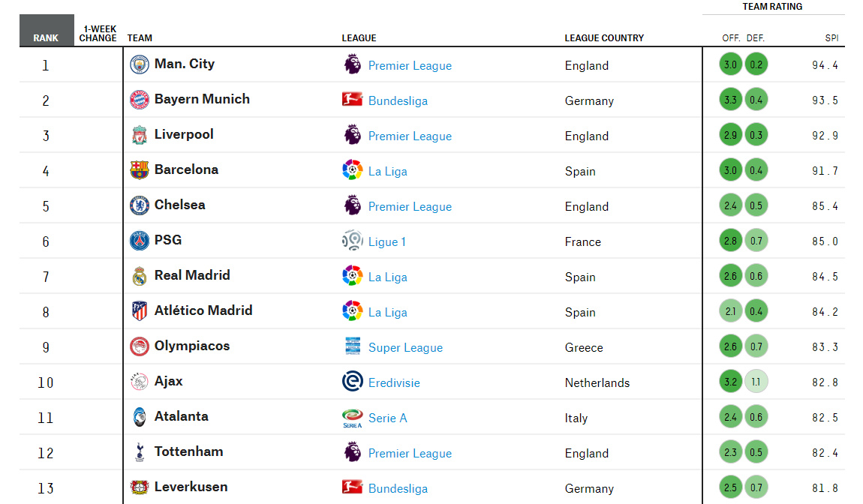Open La Liga link in Real Madrid row
This screenshot has width=863, height=504.
[388, 277]
